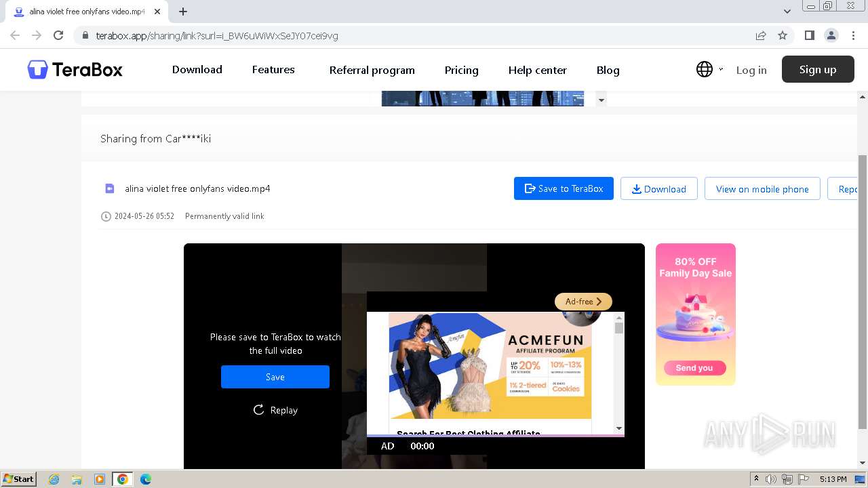Screen dimensions: 868x488
Task: Toggle the browser side panel
Action: pyautogui.click(x=809, y=35)
